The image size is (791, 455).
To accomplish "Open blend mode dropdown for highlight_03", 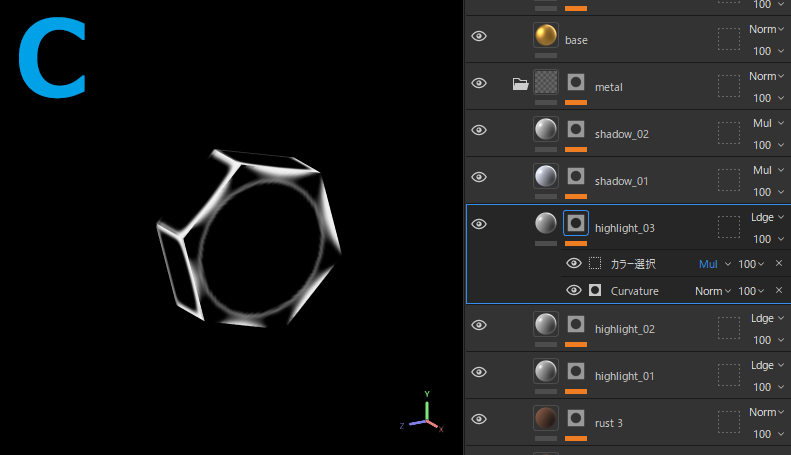I will coord(767,217).
